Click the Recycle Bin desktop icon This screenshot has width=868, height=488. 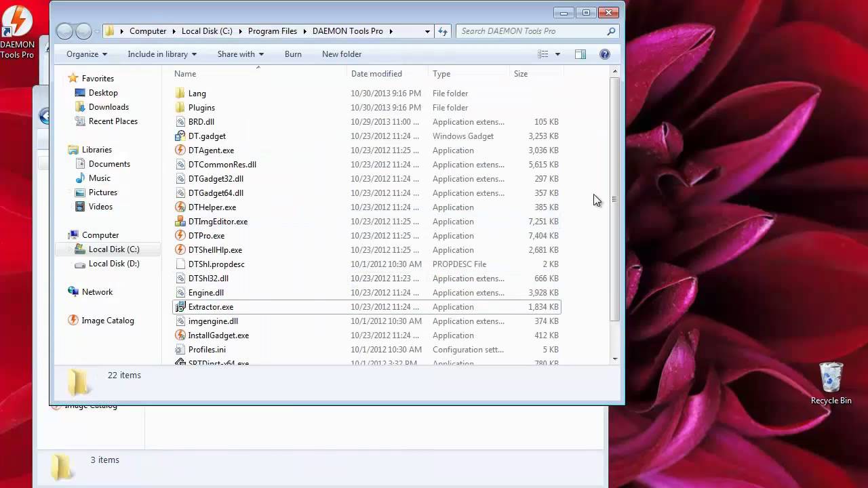pos(831,383)
